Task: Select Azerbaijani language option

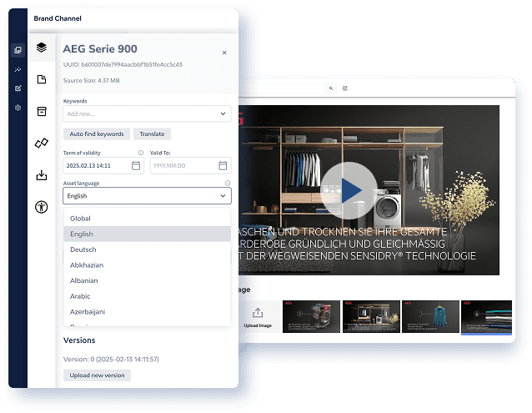Action: tap(147, 311)
